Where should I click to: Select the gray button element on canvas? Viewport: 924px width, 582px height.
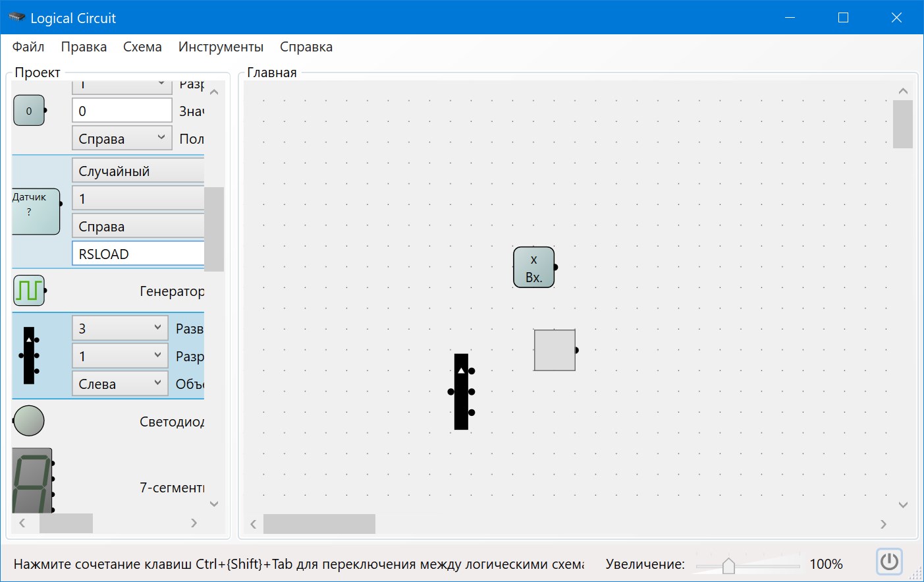(x=555, y=350)
